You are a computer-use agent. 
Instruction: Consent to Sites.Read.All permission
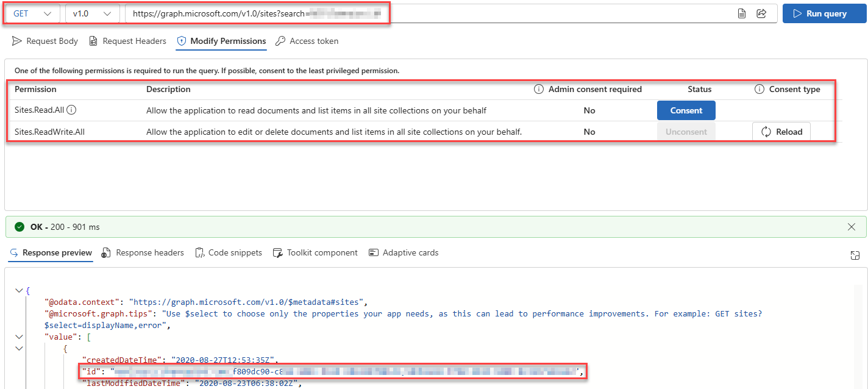click(686, 110)
